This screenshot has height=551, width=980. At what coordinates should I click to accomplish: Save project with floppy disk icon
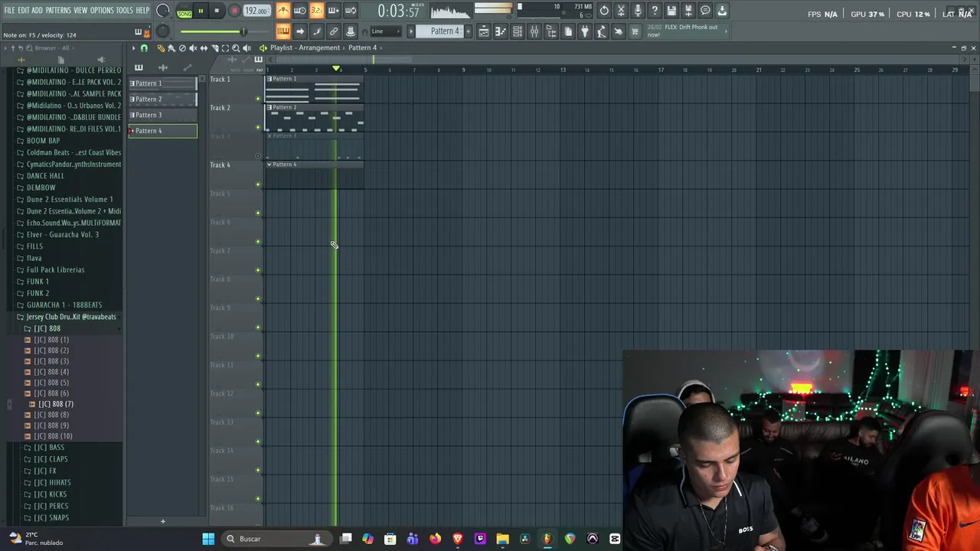tap(671, 11)
